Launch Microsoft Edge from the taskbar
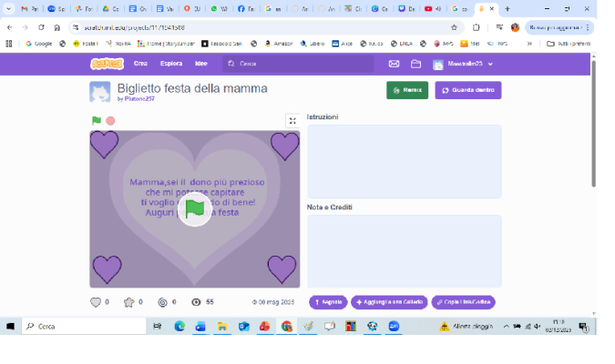The image size is (615, 364). (179, 327)
